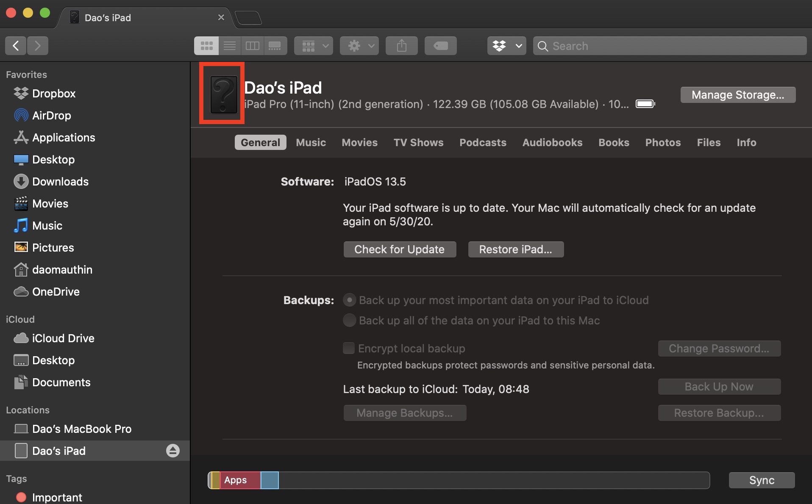The height and width of the screenshot is (504, 812).
Task: Click the Edit Tags toolbar button
Action: [441, 46]
